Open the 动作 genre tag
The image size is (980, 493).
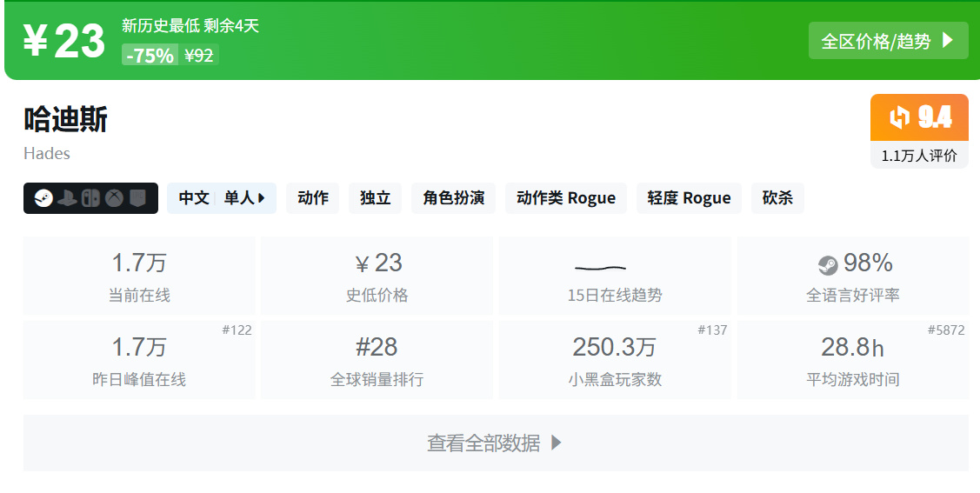312,198
